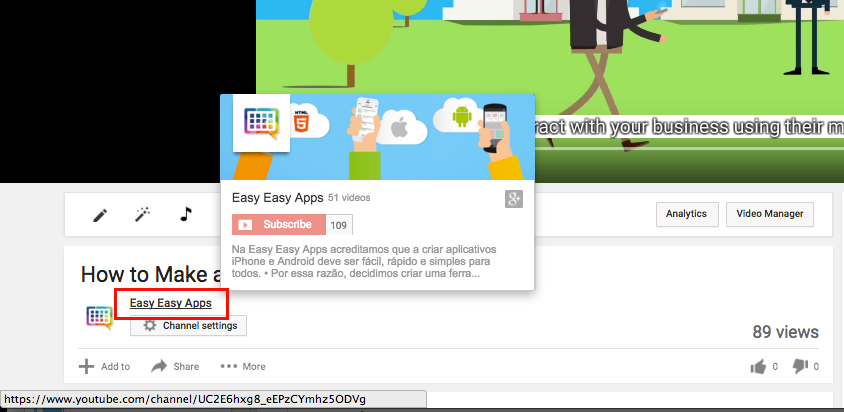Click the channel description in hover card
Viewport: 844px width, 412px height.
tap(364, 262)
